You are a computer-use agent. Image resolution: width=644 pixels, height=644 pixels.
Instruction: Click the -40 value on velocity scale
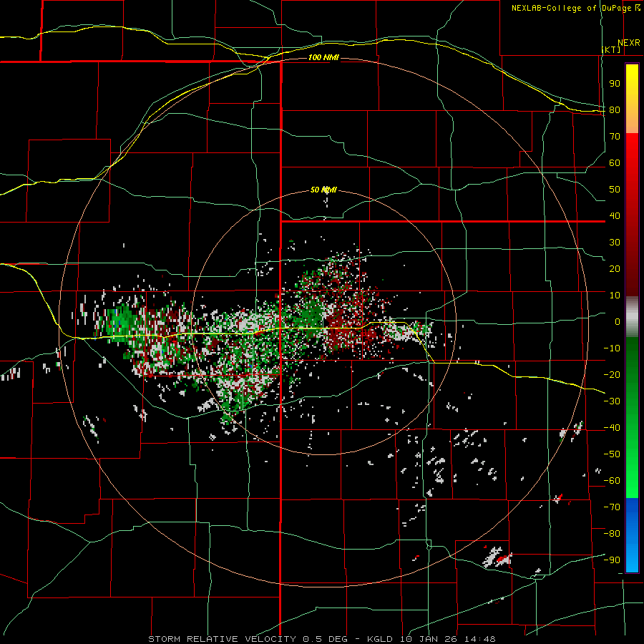612,428
